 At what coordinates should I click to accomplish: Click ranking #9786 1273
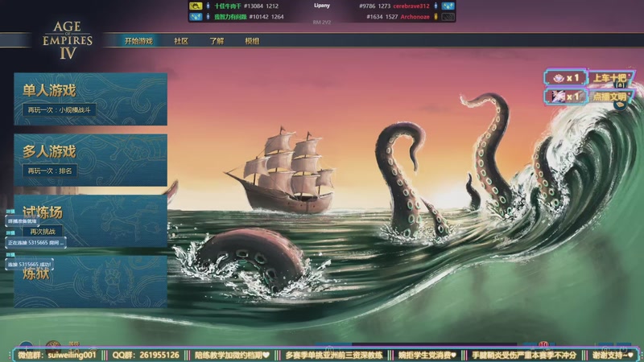(374, 6)
